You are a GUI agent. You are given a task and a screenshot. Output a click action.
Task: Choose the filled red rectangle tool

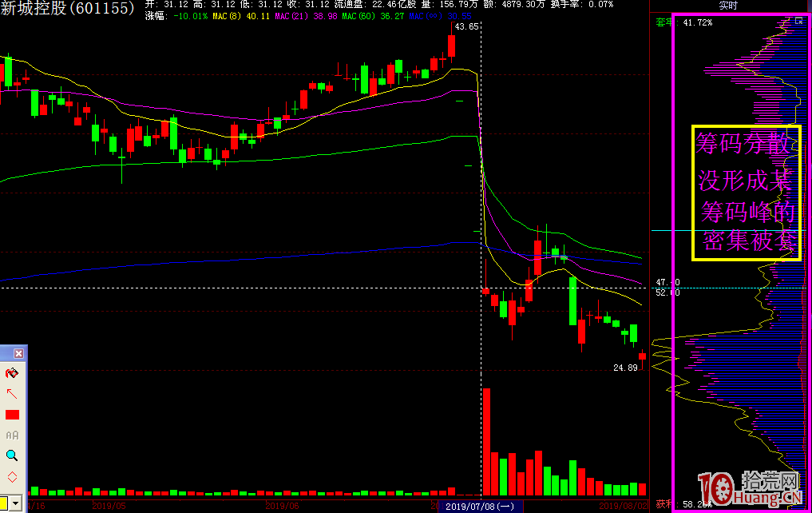point(12,415)
